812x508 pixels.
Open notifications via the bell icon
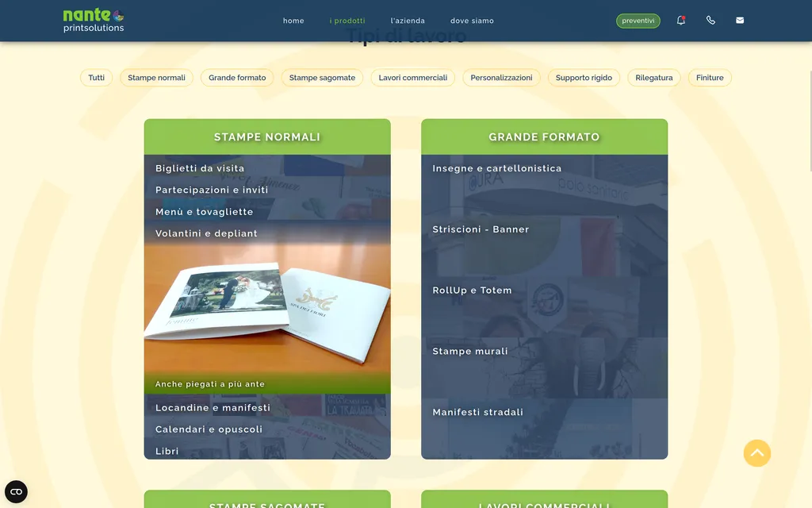(680, 20)
